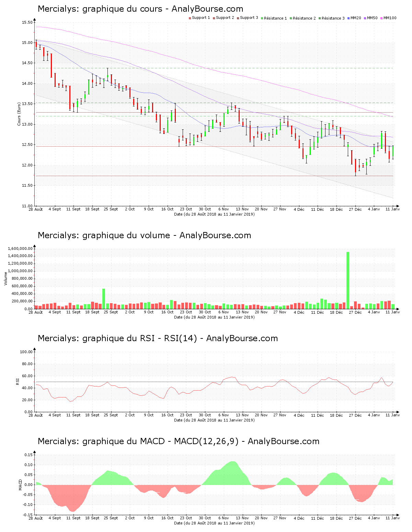Click the tallest green volume bar in late December
Screen dimensions: 412x532
[348, 280]
